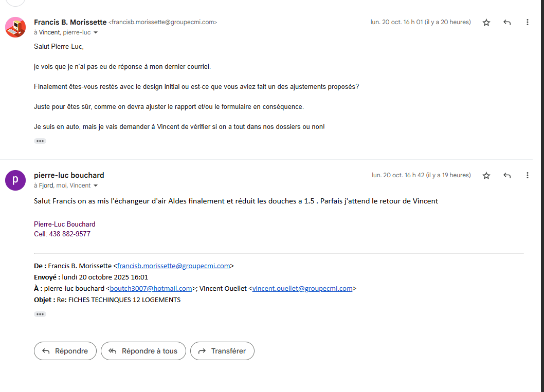Click pierre-luc bouchard's purple avatar
Image resolution: width=544 pixels, height=392 pixels.
tap(15, 180)
